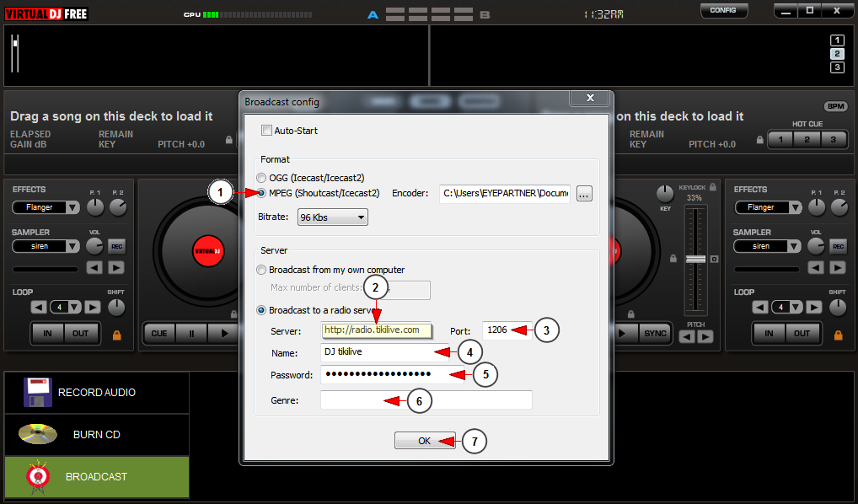Double right deck loop length arrow

[x=814, y=307]
